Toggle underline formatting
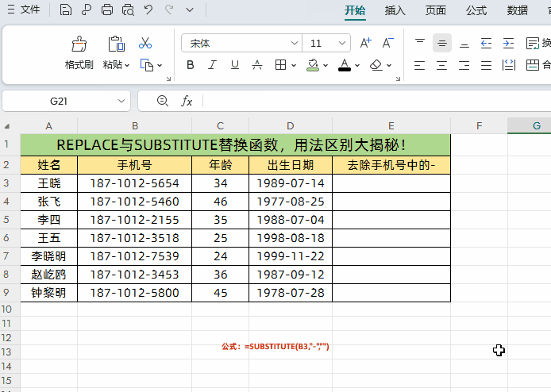This screenshot has height=392, width=551. coord(235,64)
